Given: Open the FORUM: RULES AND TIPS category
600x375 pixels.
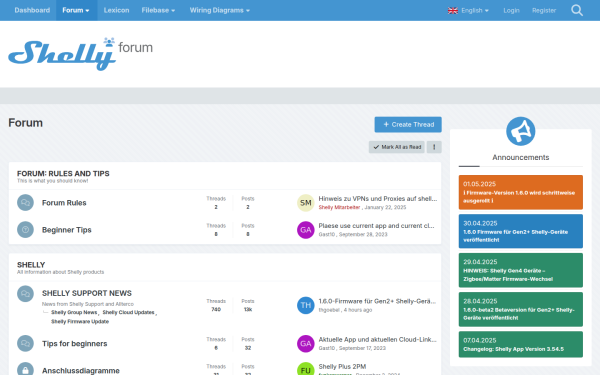Looking at the screenshot, I should coord(63,173).
